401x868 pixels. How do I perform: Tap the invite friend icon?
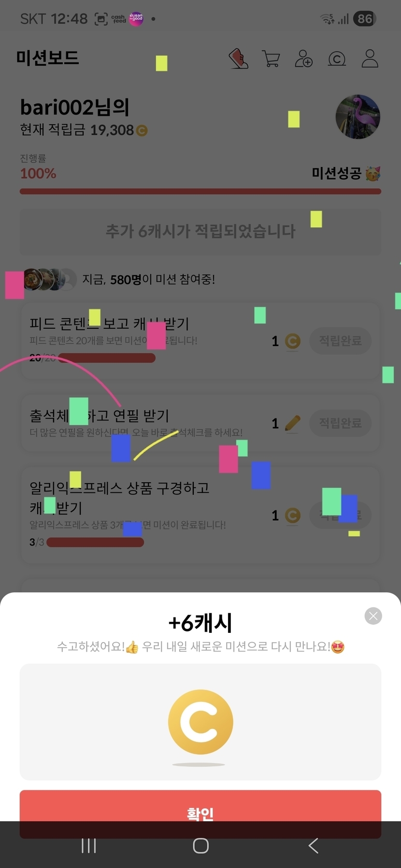tap(304, 58)
